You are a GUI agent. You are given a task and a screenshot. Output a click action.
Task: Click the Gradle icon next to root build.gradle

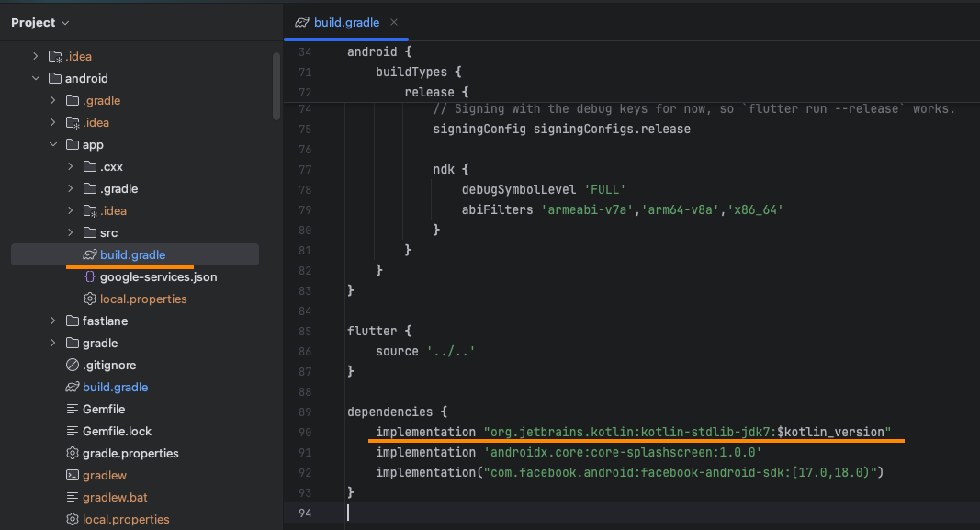click(x=72, y=387)
